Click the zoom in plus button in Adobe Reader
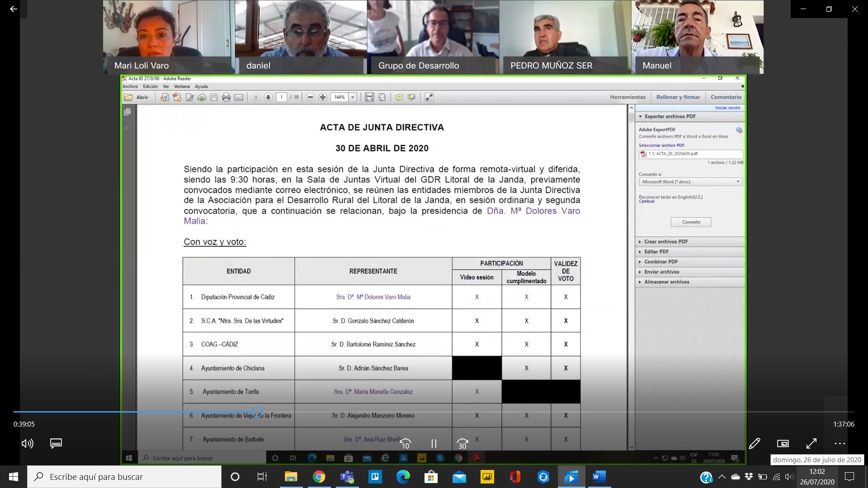868x488 pixels. 323,97
